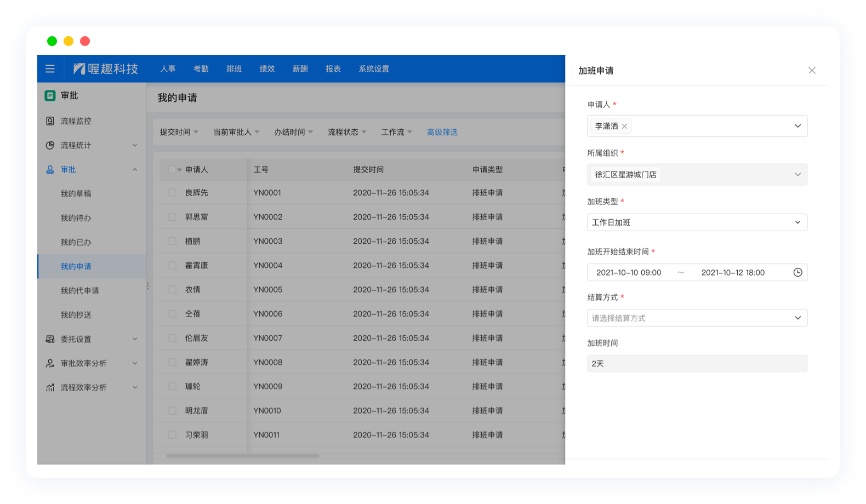Open the 办结时间 filter dropdown
This screenshot has width=866, height=504.
click(x=294, y=132)
